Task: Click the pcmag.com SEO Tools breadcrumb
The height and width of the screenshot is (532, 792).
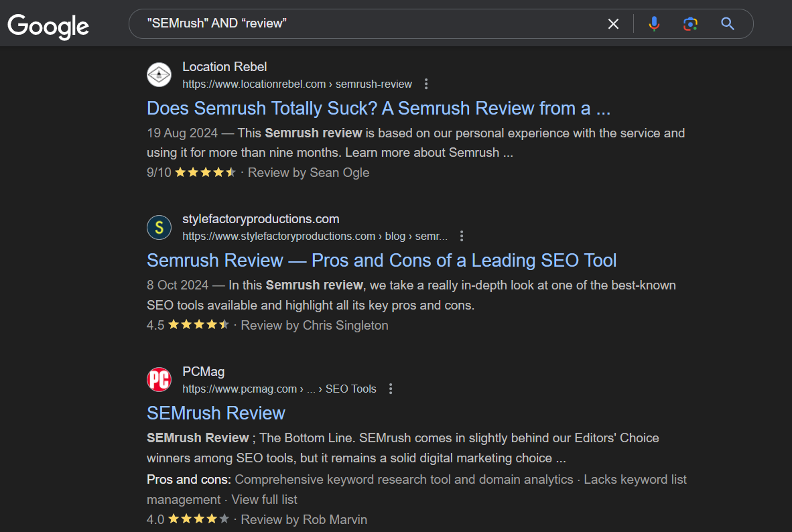Action: [279, 389]
